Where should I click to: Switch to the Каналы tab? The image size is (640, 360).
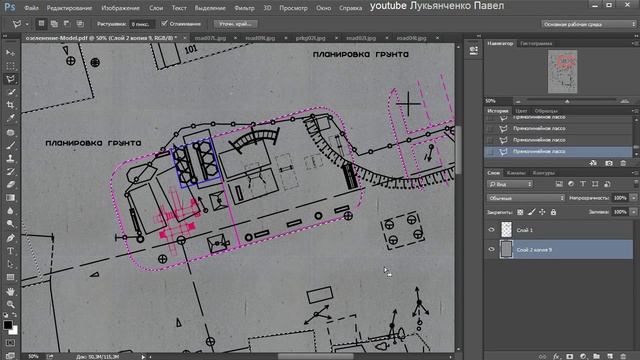[x=516, y=173]
